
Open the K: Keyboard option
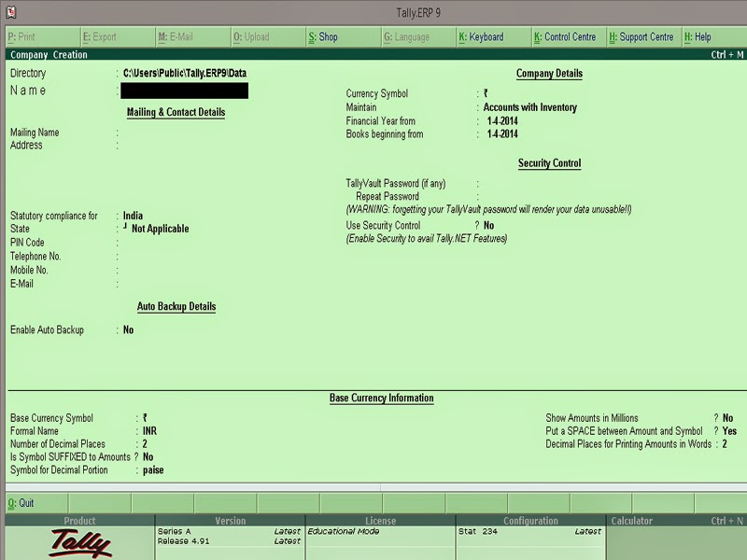(488, 37)
